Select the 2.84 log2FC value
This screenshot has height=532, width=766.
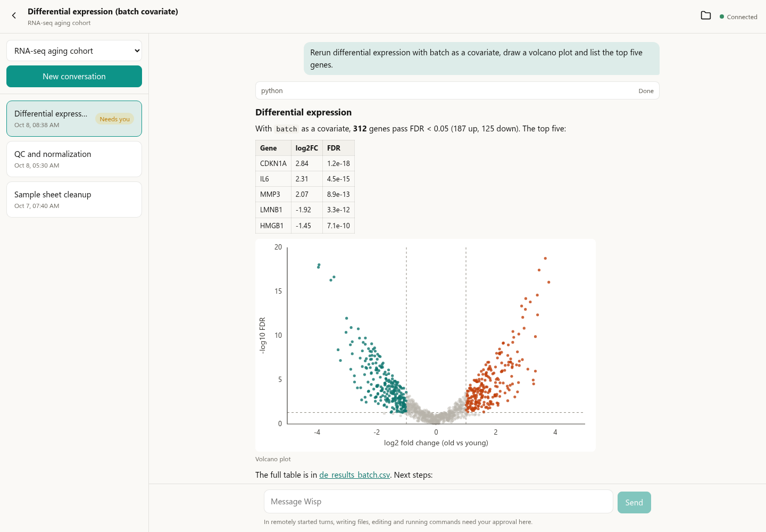307,164
